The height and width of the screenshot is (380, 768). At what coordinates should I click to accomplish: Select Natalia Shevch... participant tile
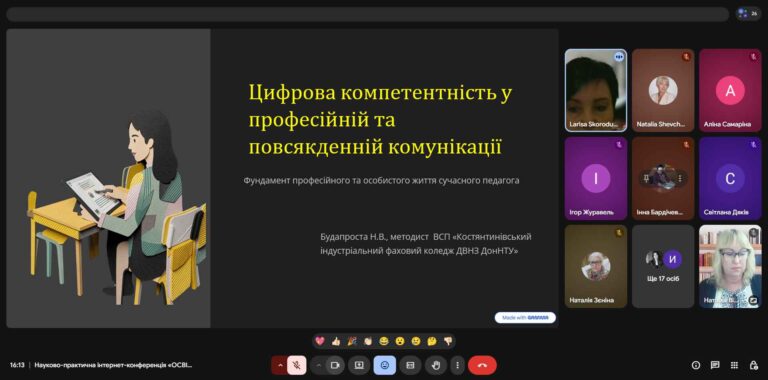coord(663,90)
